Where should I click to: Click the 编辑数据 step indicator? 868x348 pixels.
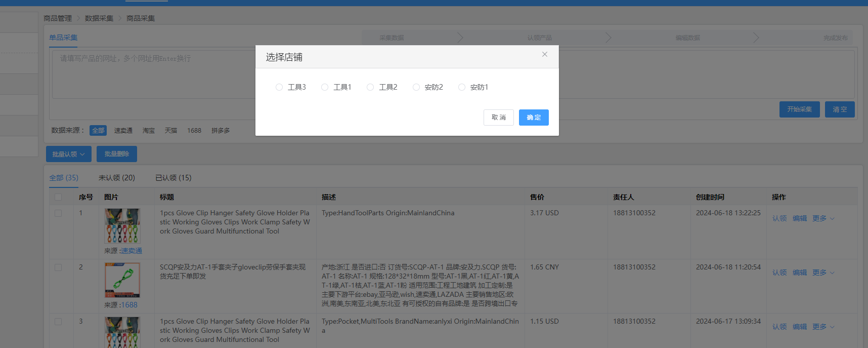click(x=688, y=37)
